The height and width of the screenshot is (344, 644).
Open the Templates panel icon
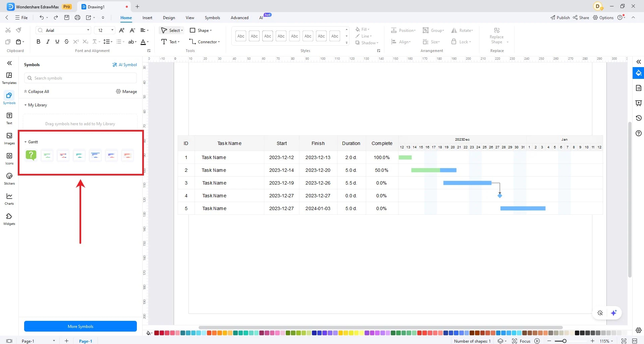click(9, 78)
